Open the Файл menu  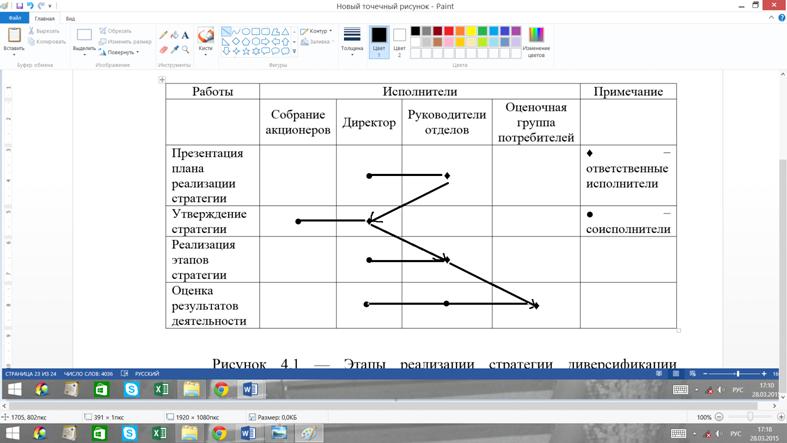(x=15, y=18)
